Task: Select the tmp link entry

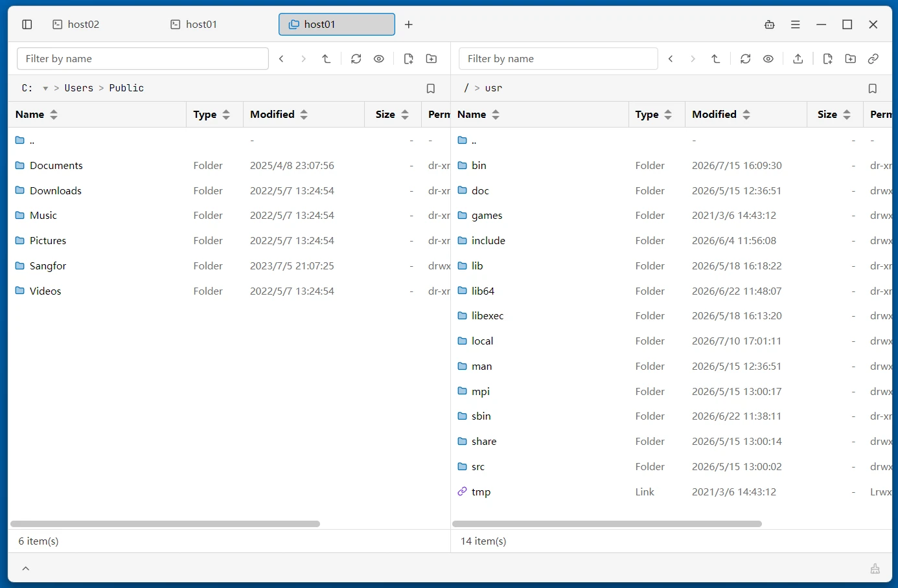Action: click(x=672, y=492)
